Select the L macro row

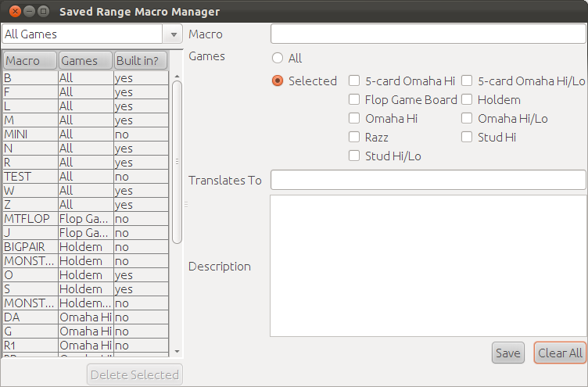pyautogui.click(x=86, y=106)
